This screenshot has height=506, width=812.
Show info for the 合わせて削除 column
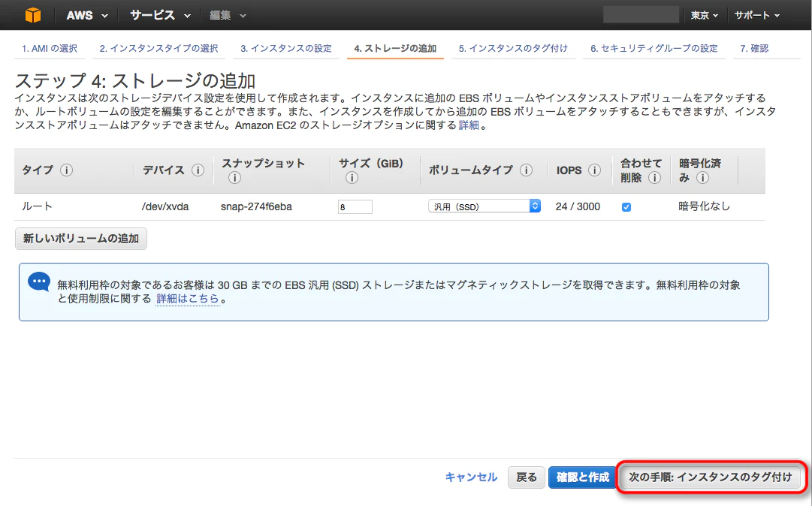point(654,178)
